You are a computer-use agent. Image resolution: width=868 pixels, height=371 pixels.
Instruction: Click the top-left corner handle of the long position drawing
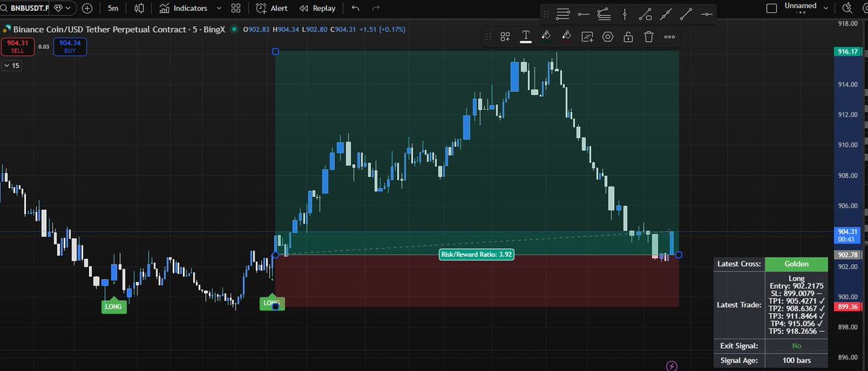pyautogui.click(x=275, y=51)
